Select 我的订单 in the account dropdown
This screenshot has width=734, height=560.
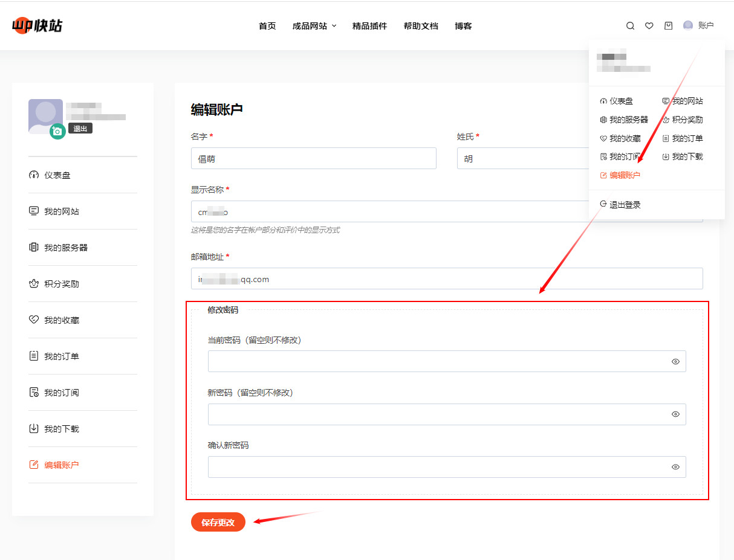(687, 138)
